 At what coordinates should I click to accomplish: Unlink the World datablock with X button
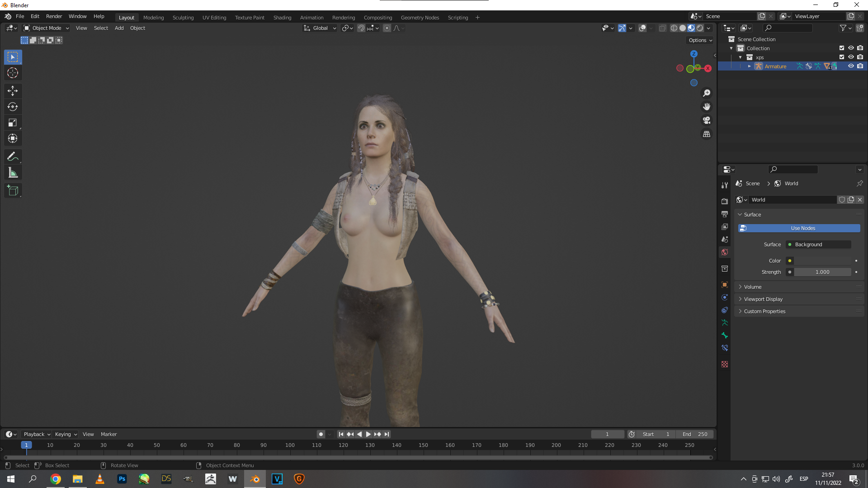tap(860, 200)
